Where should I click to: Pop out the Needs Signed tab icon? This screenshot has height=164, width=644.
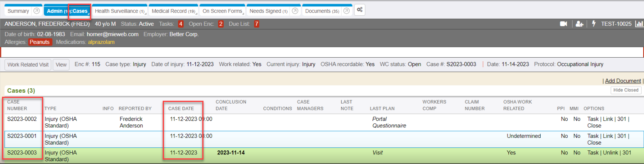pos(295,11)
